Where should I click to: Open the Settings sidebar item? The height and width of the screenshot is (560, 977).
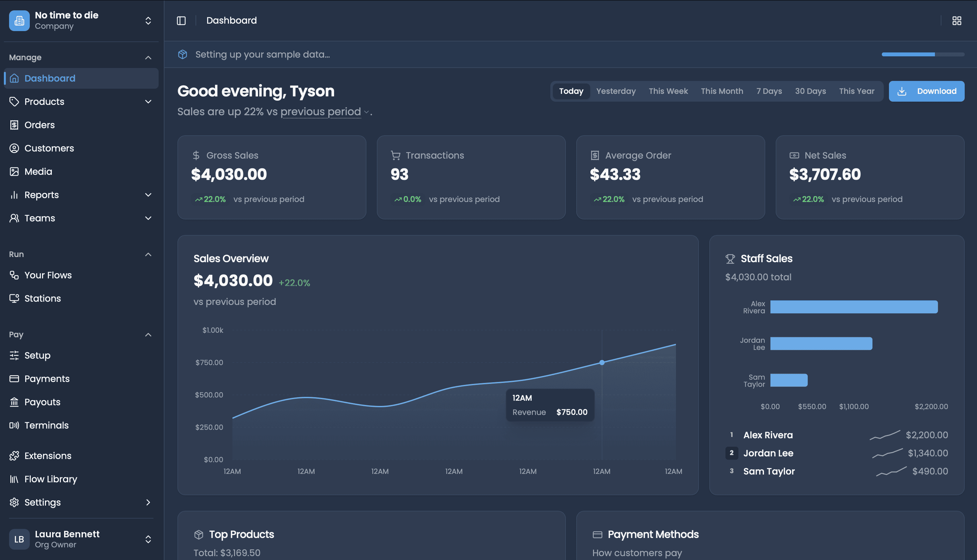click(81, 502)
